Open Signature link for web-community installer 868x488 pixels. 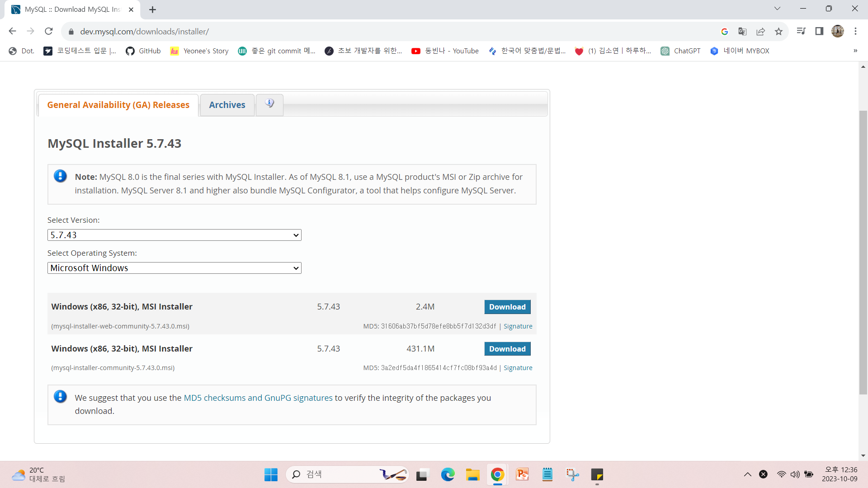(x=518, y=326)
